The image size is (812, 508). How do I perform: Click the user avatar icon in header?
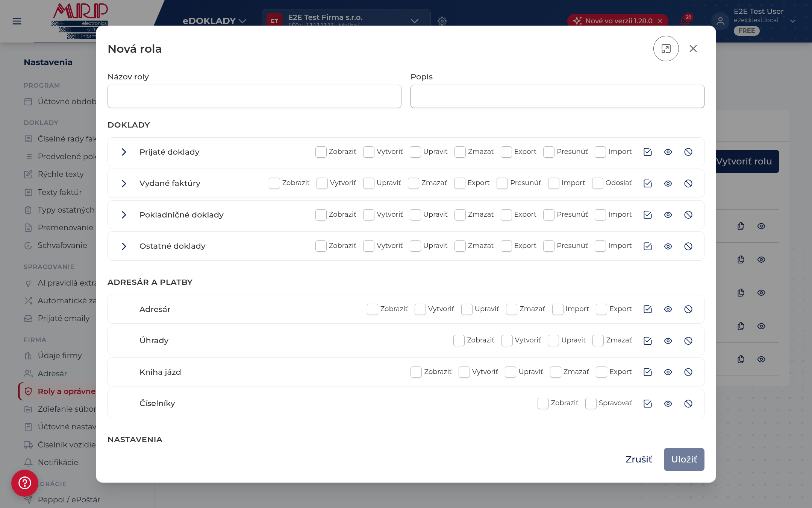pos(720,21)
